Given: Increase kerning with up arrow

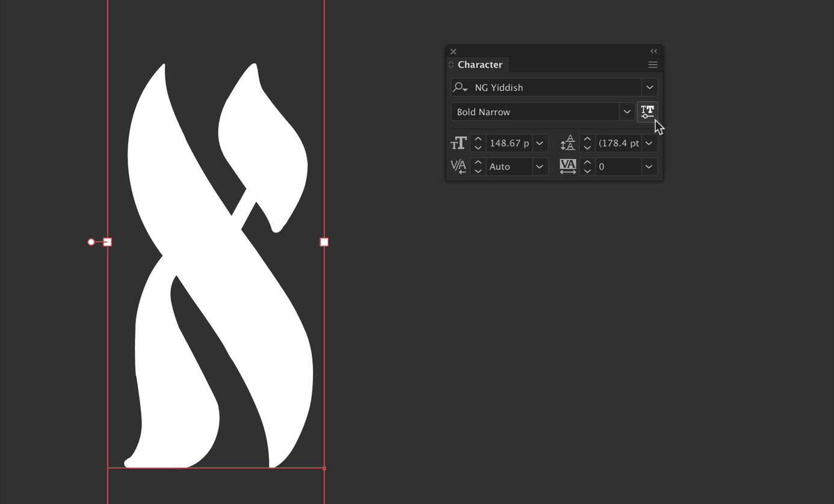Looking at the screenshot, I should point(478,162).
